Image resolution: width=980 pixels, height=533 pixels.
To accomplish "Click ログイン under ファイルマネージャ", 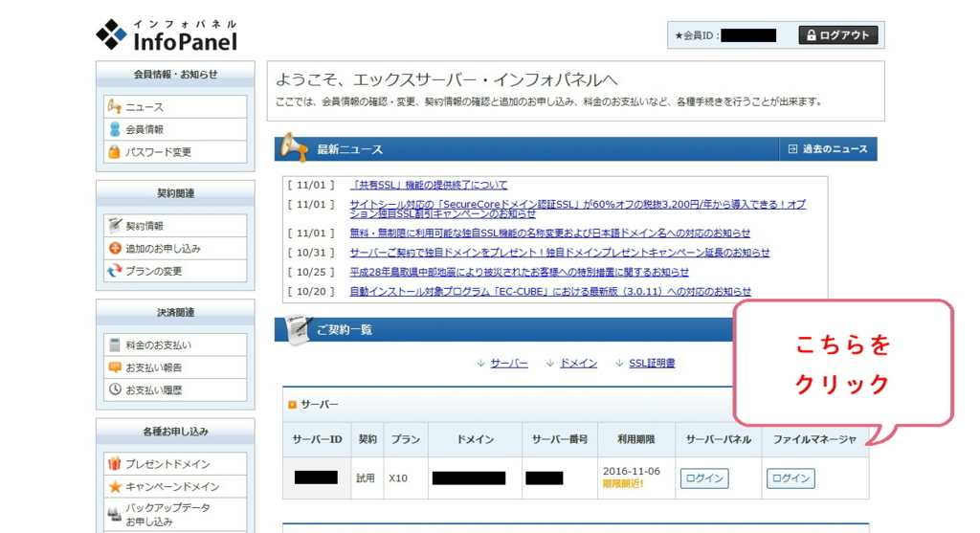I will pyautogui.click(x=791, y=478).
